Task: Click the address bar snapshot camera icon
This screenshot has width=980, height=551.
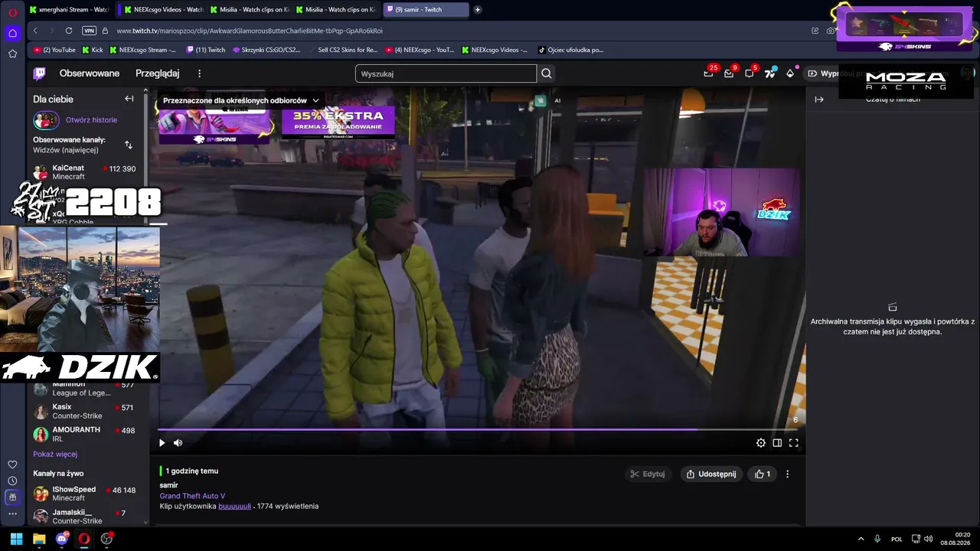Action: 831,31
